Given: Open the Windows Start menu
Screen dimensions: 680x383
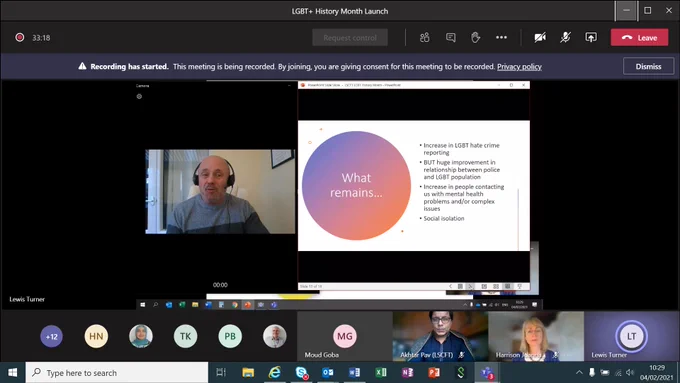Looking at the screenshot, I should click(x=13, y=373).
